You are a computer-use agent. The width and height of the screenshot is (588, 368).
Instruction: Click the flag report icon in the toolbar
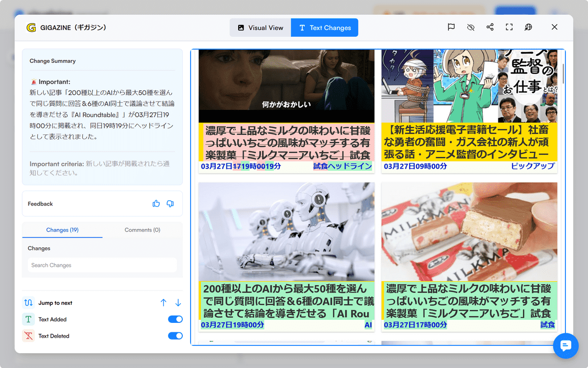(451, 27)
